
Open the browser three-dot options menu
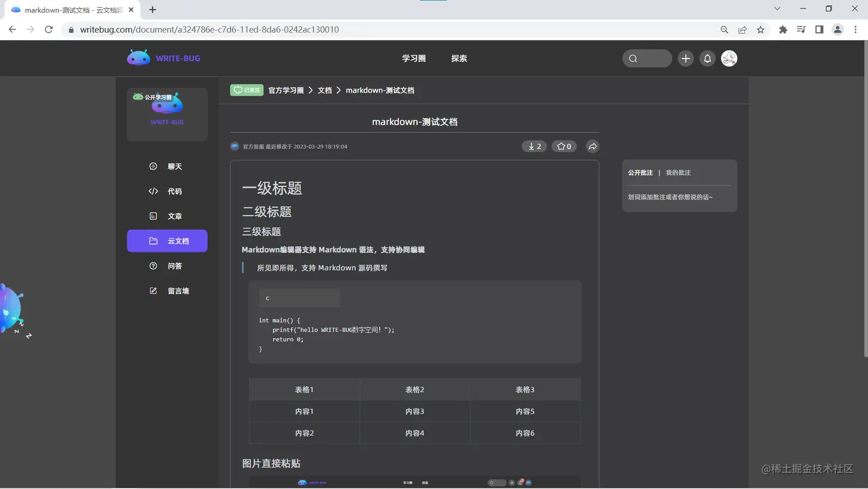point(856,29)
